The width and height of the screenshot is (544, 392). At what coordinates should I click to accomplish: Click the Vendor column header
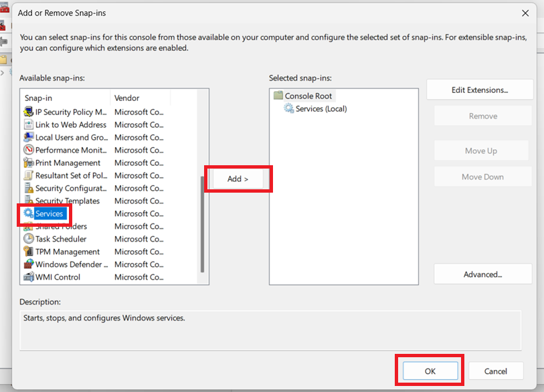coord(140,98)
